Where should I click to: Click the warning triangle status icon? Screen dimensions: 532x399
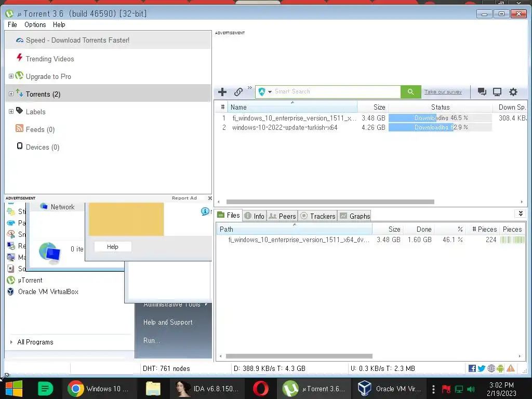tap(511, 368)
